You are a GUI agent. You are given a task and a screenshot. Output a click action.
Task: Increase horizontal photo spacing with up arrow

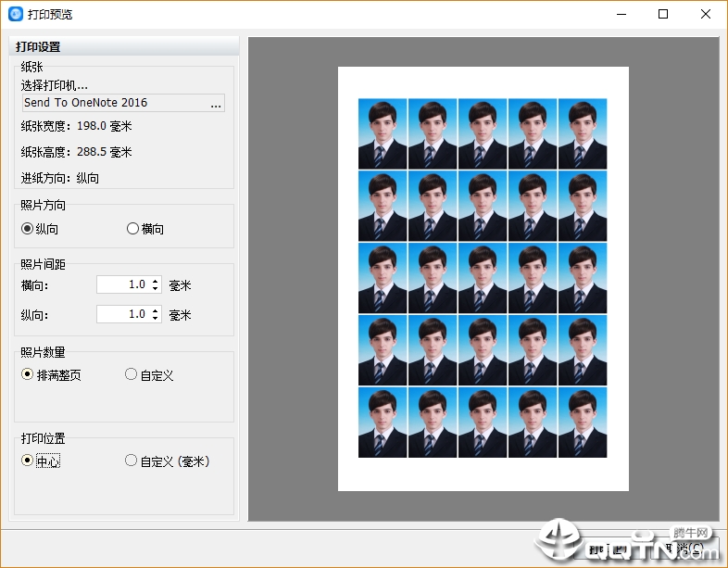[x=156, y=281]
